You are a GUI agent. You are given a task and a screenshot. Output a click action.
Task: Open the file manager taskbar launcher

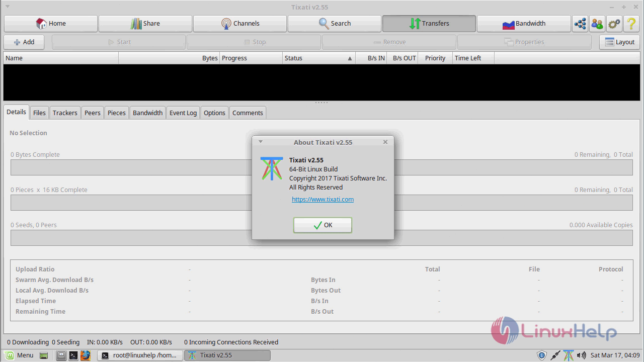(x=61, y=355)
